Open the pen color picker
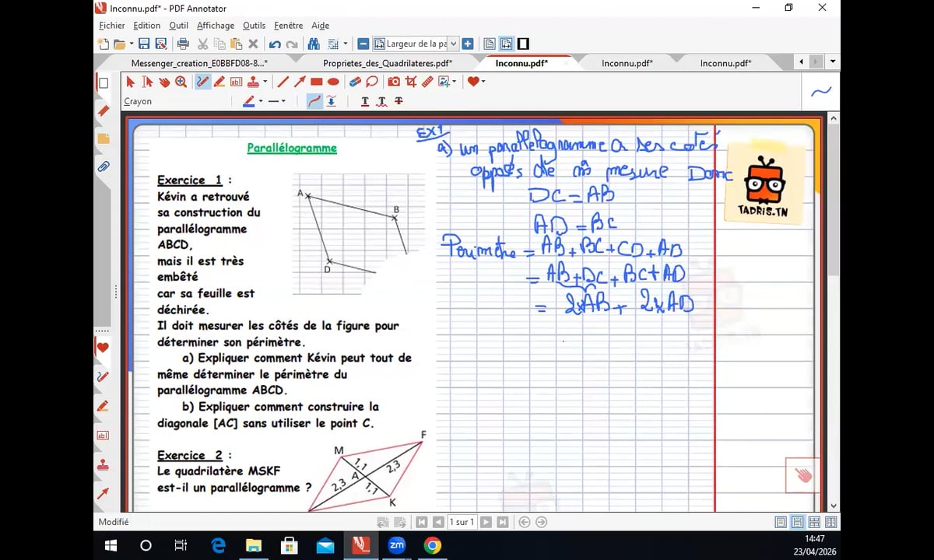This screenshot has width=934, height=560. (249, 101)
